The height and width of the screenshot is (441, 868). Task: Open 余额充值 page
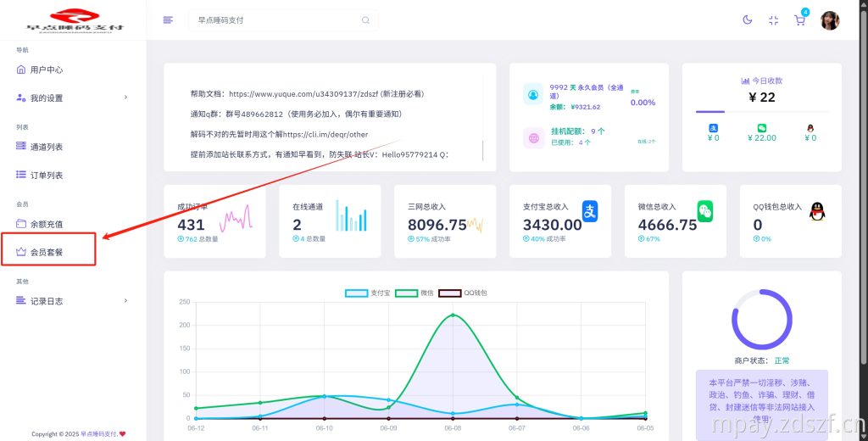(46, 224)
